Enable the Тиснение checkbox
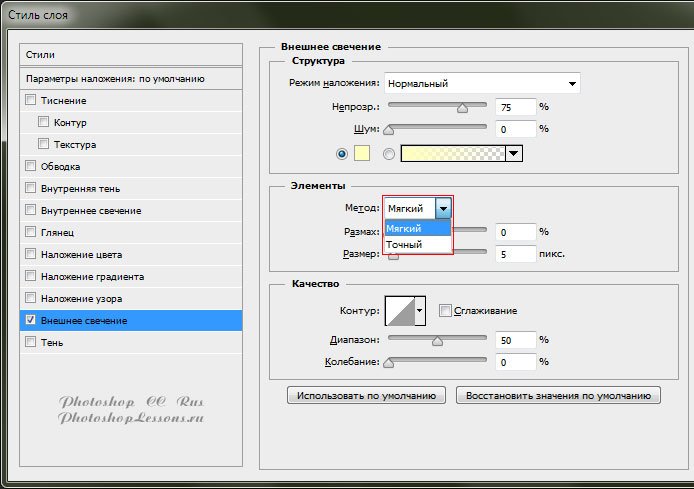The image size is (694, 489). (x=30, y=100)
